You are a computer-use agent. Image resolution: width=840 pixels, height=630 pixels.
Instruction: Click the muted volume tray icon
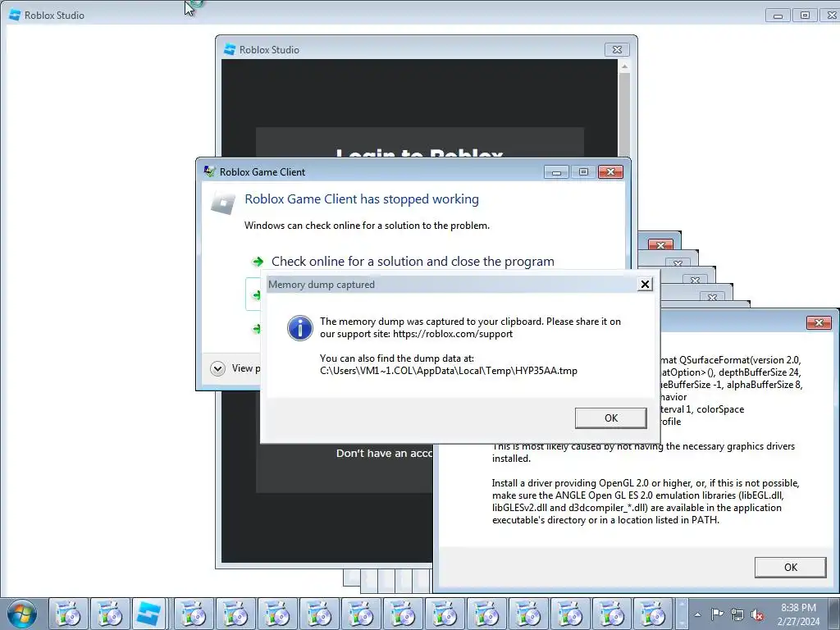pyautogui.click(x=757, y=614)
